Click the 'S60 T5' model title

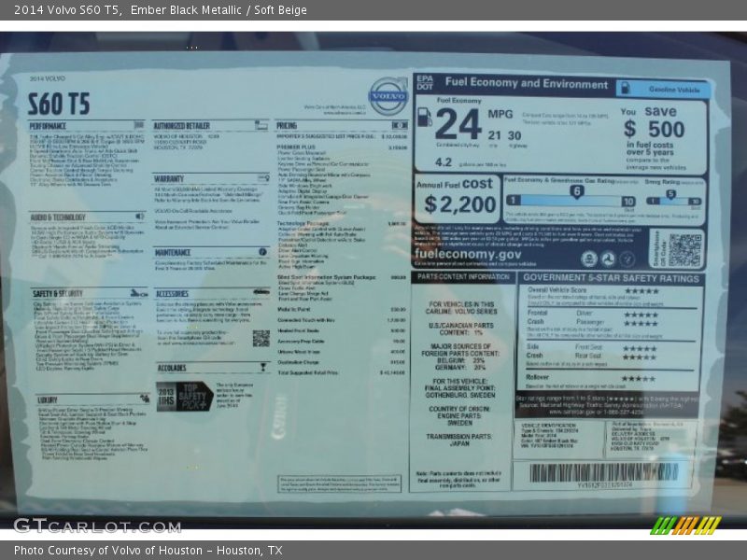coord(59,104)
